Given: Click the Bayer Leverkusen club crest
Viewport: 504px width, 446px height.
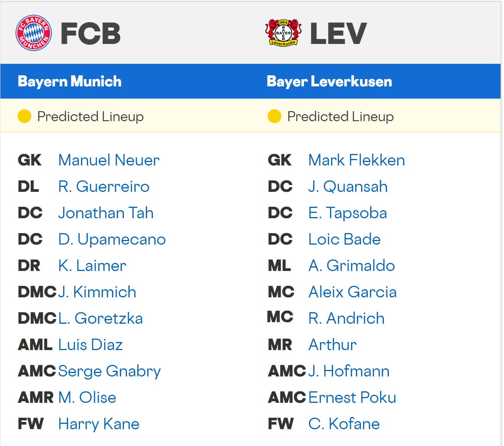Looking at the screenshot, I should click(283, 33).
